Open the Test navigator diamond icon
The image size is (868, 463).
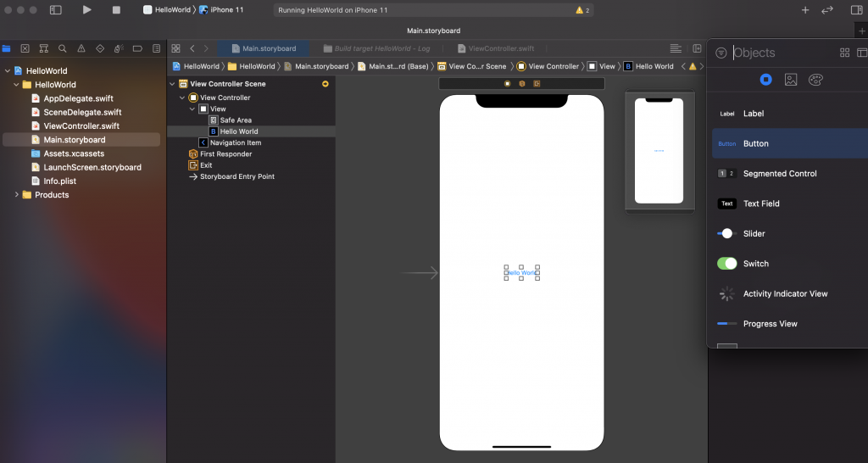click(100, 48)
